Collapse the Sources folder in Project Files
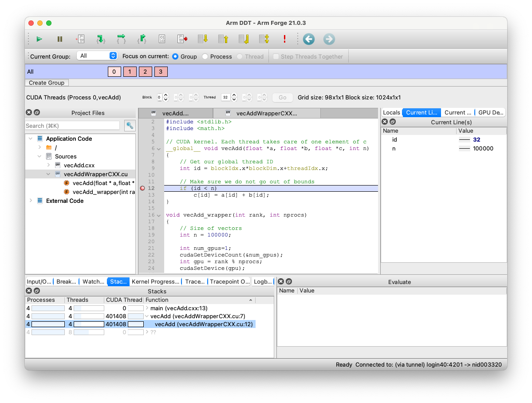Viewport: 532px width, 403px height. (39, 156)
